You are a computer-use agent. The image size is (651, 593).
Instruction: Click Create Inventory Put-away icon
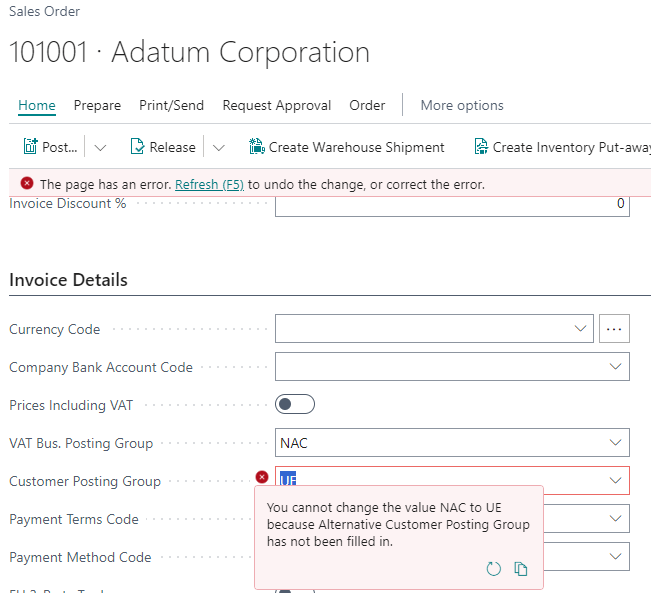(481, 147)
